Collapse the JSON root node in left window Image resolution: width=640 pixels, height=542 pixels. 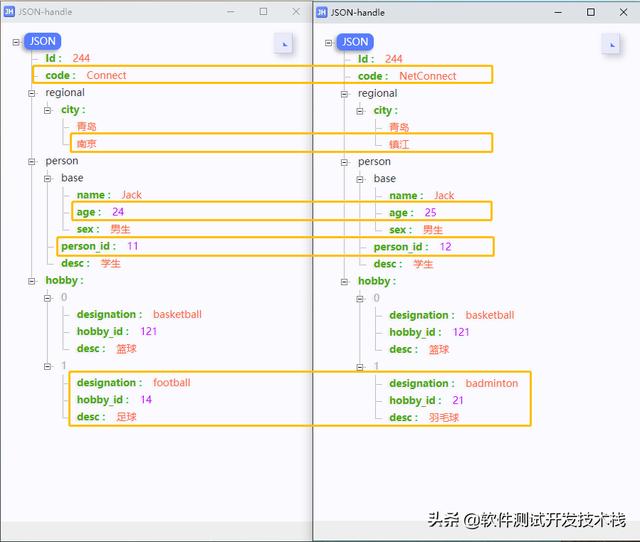(x=16, y=42)
